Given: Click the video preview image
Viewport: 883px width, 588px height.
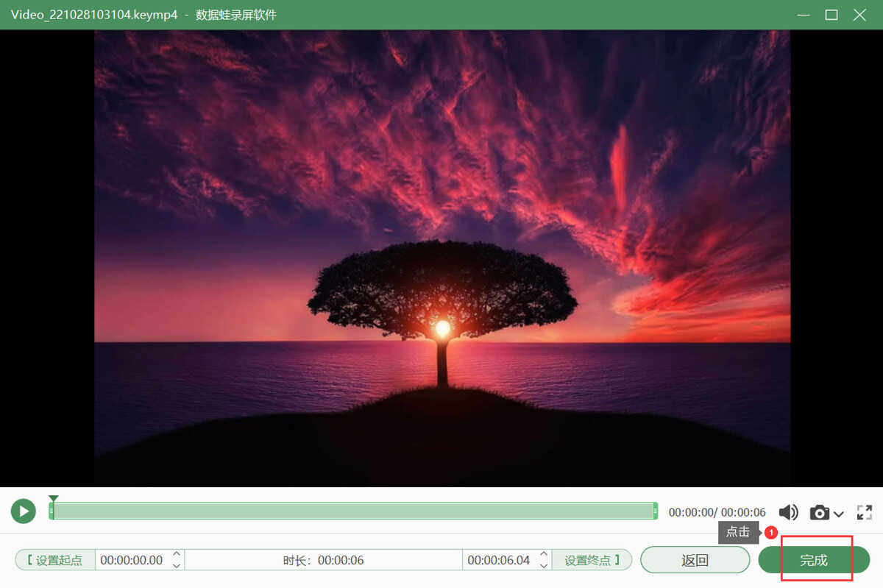Looking at the screenshot, I should pyautogui.click(x=442, y=258).
